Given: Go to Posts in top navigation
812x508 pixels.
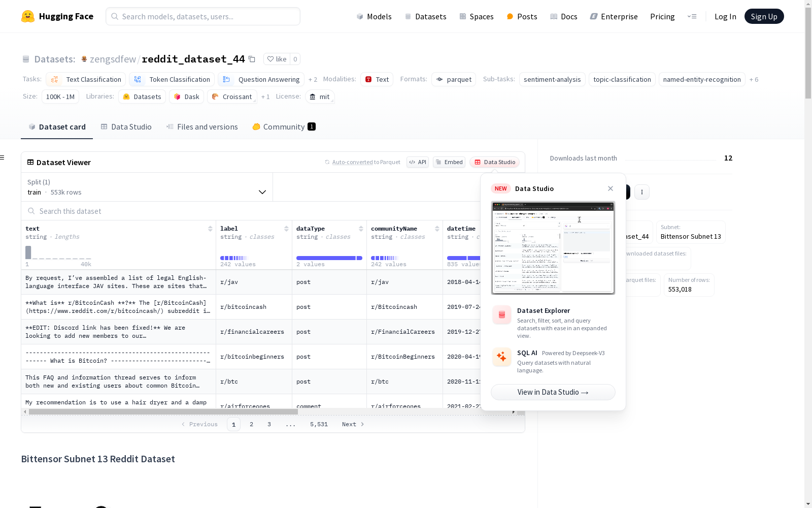Looking at the screenshot, I should click(x=522, y=16).
